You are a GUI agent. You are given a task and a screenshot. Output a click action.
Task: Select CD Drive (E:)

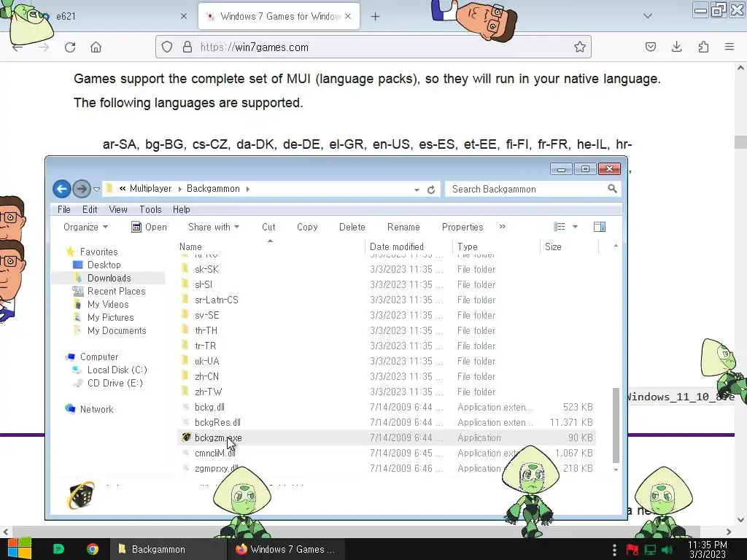click(115, 383)
